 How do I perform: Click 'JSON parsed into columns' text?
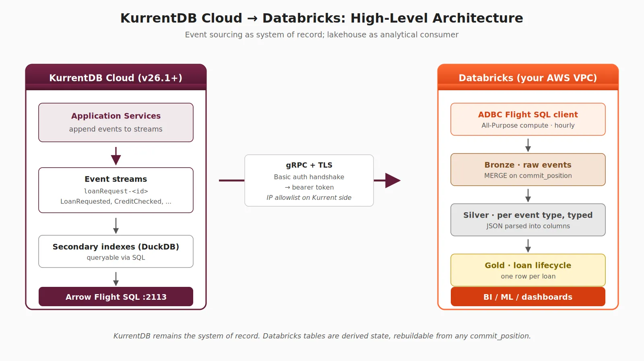point(528,226)
